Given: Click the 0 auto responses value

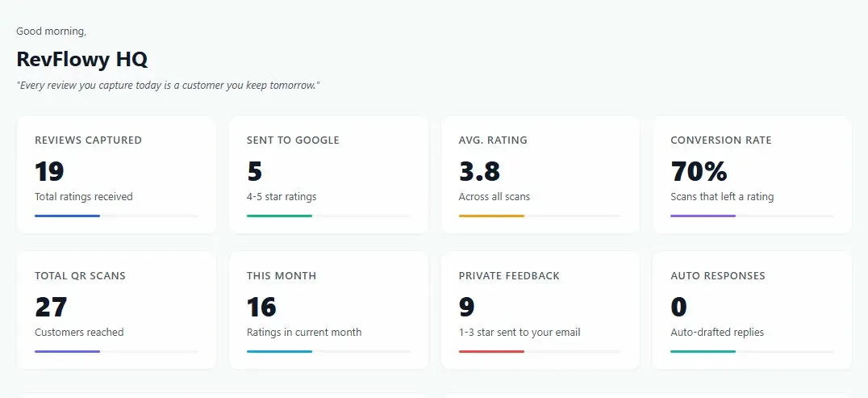Looking at the screenshot, I should (678, 307).
